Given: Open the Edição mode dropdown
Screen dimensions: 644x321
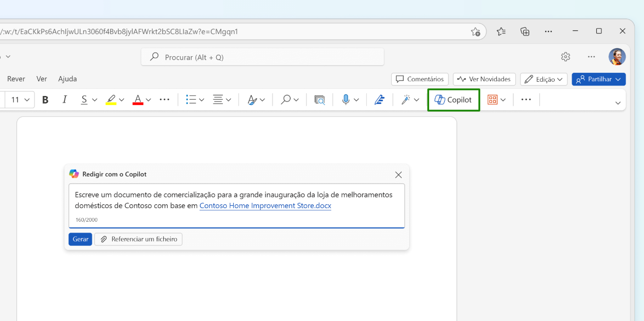Looking at the screenshot, I should click(x=544, y=79).
